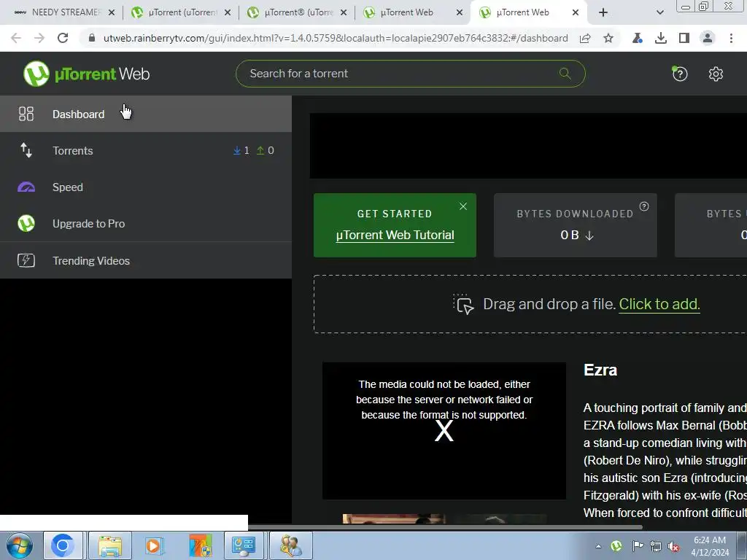Click the download count indicator in Torrents
747x560 pixels.
pos(241,150)
